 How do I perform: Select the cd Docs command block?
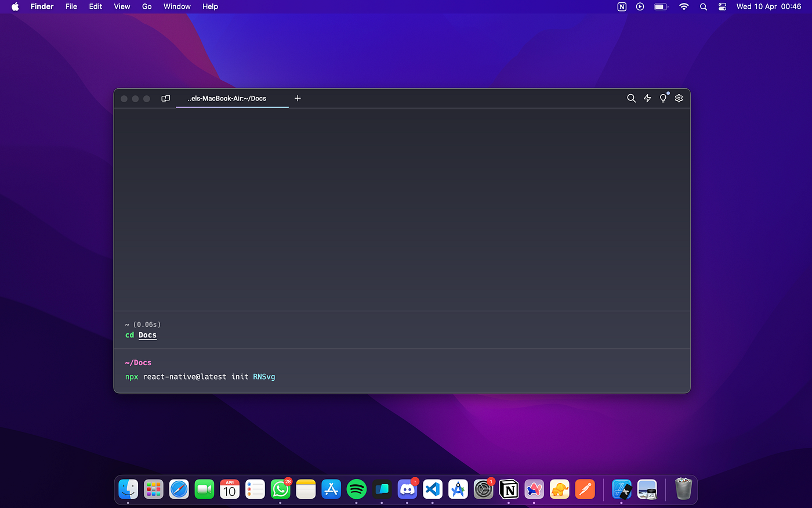[402, 330]
